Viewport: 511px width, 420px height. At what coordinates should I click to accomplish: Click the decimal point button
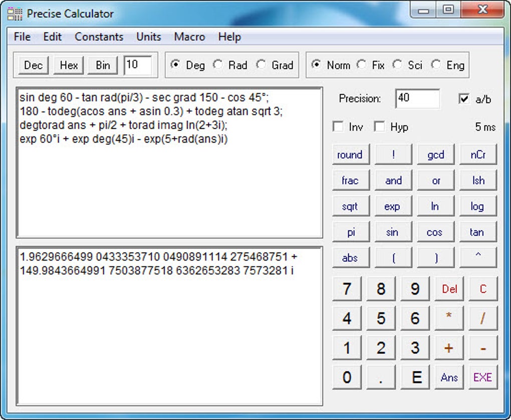(381, 377)
